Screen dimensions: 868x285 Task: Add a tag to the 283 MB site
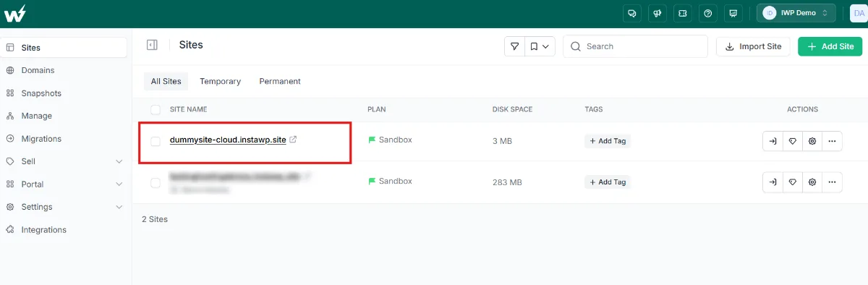608,182
